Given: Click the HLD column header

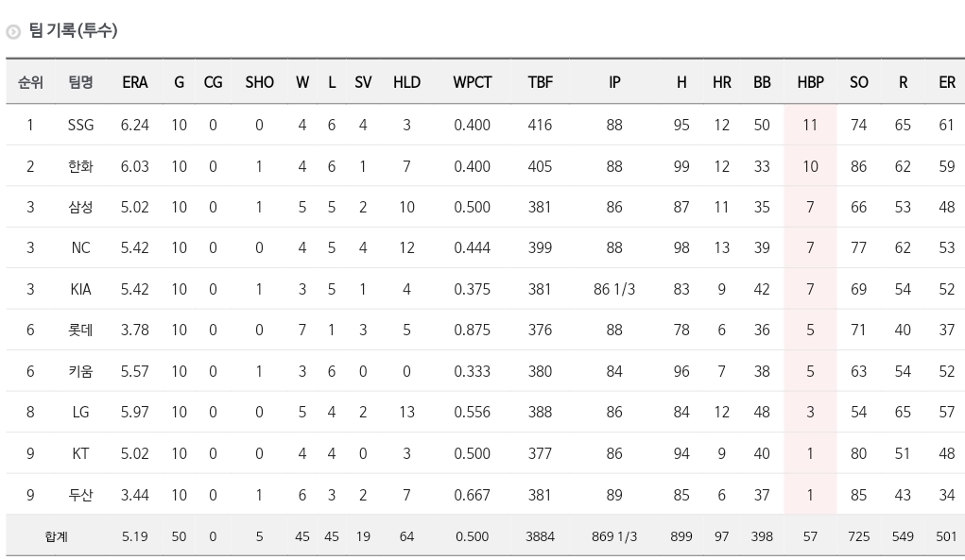Looking at the screenshot, I should 406,82.
